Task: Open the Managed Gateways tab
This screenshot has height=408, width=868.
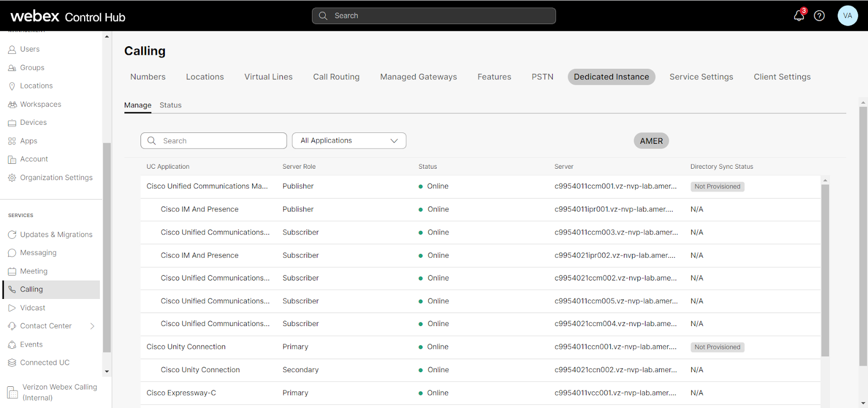Action: tap(418, 77)
